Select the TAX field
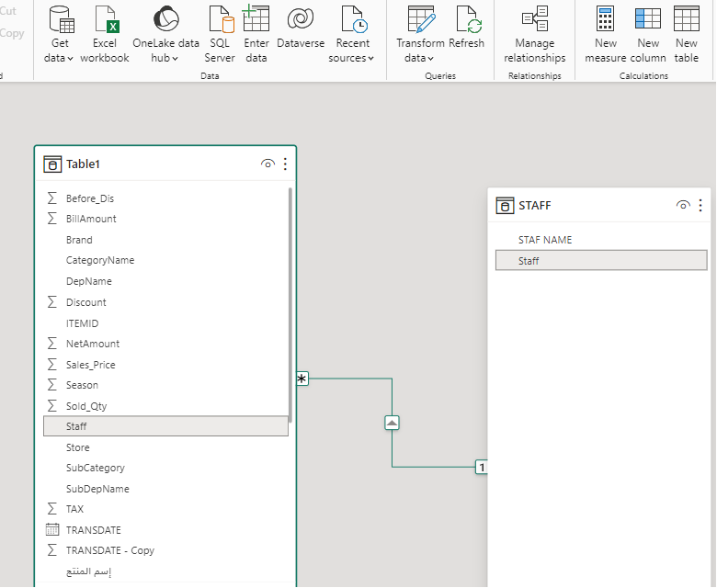 [x=165, y=509]
